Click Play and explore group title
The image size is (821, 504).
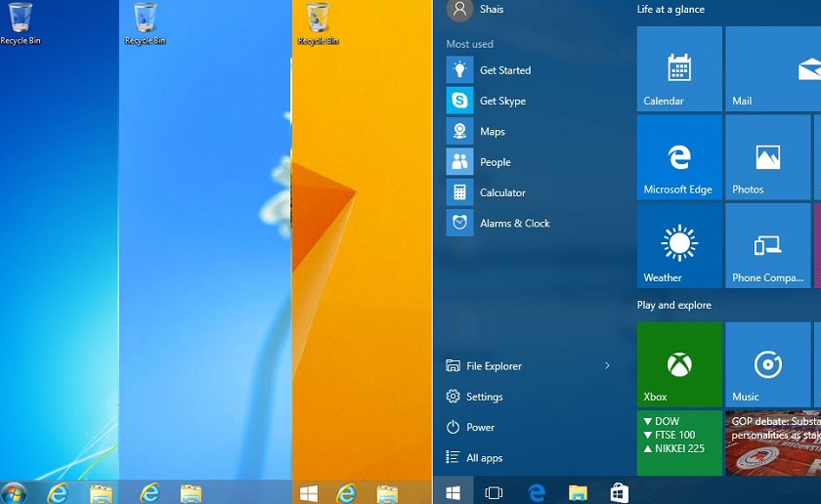(x=673, y=305)
